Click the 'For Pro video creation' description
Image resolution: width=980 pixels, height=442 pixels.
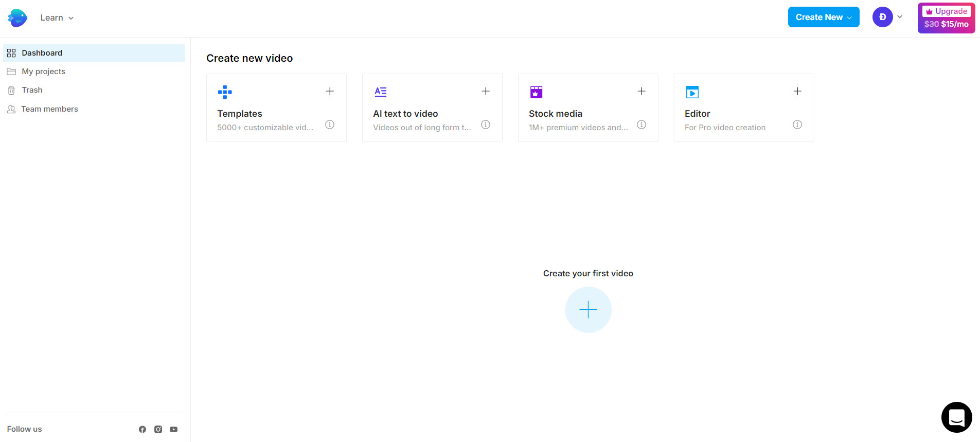click(x=725, y=128)
